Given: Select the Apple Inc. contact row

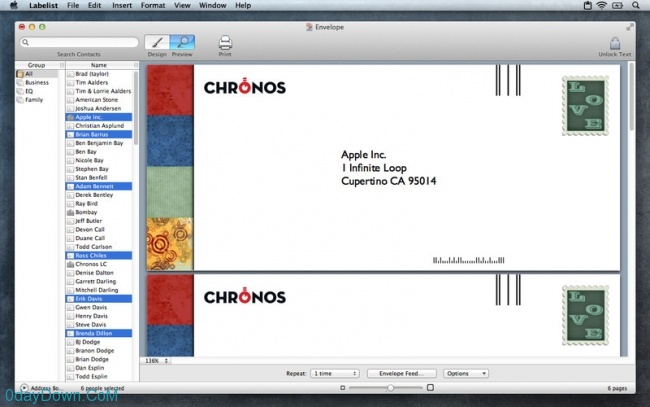Looking at the screenshot, I should point(99,117).
